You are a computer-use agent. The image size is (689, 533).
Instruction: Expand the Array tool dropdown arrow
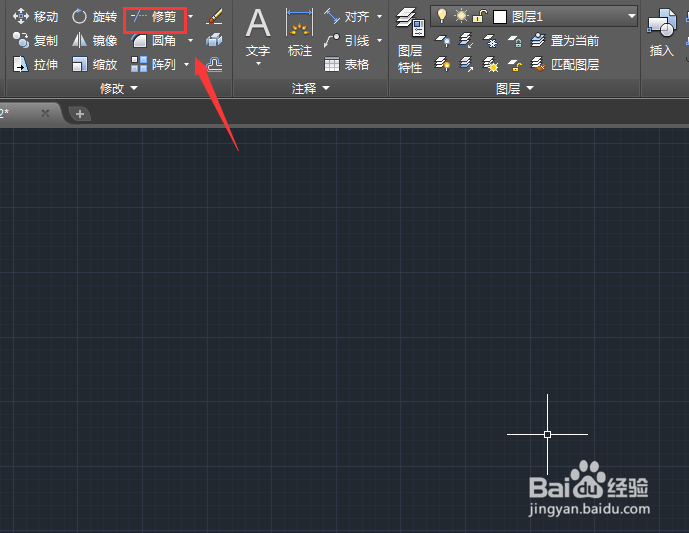(187, 65)
